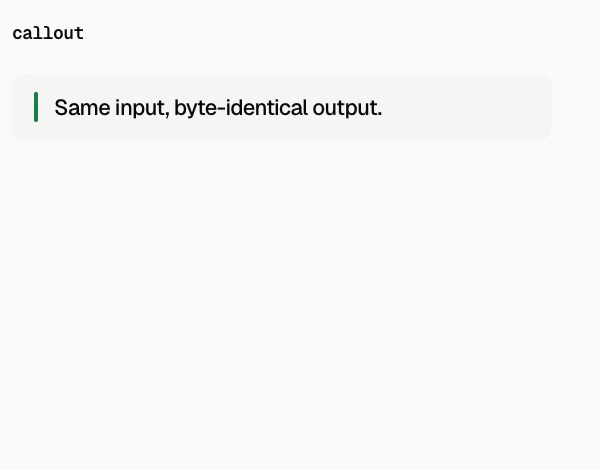Viewport: 600px width, 470px height.
Task: Select the callout sentence text
Action: point(218,108)
